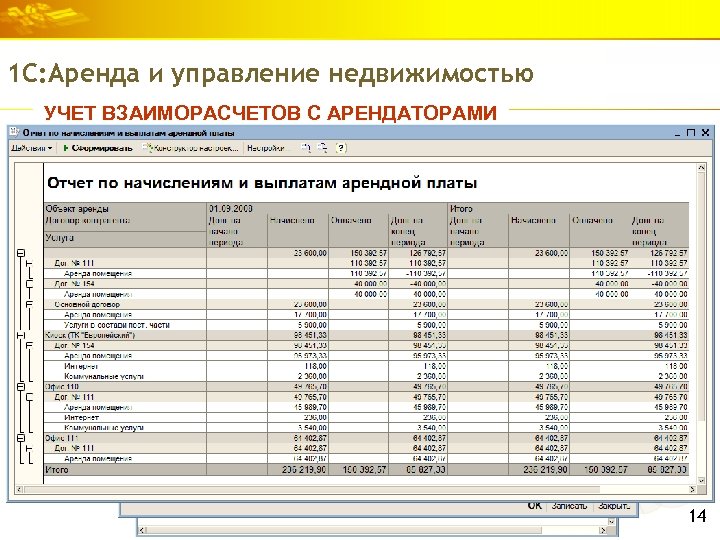Open the Действия dropdown menu

pyautogui.click(x=32, y=148)
